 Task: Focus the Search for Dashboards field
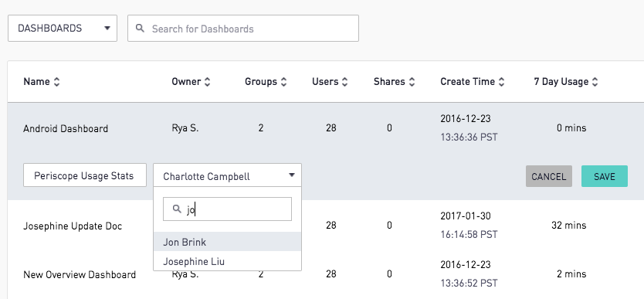point(243,29)
